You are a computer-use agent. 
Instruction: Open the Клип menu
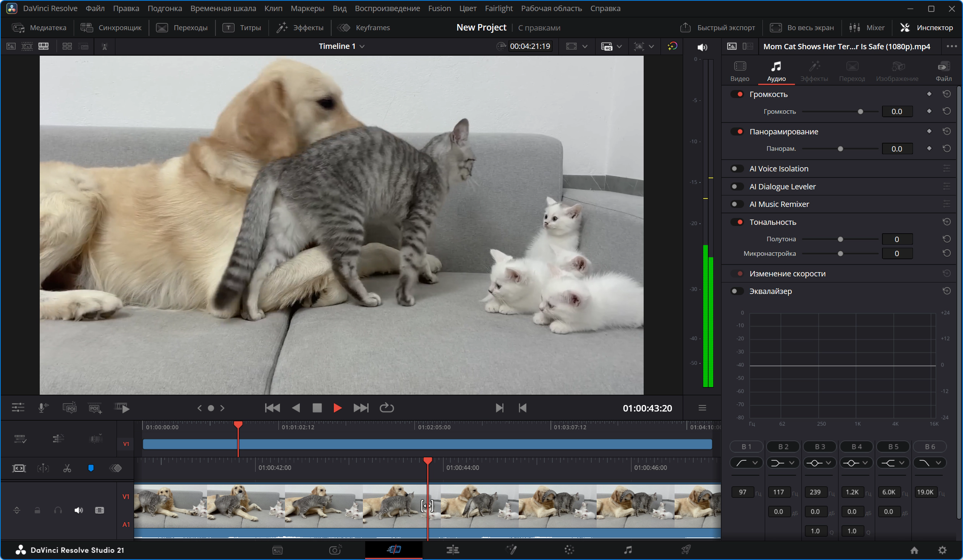[x=273, y=8]
